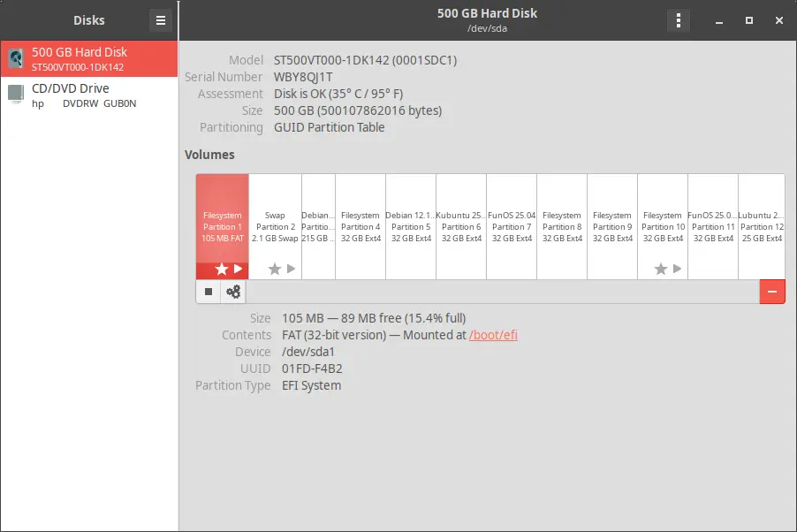
Task: Open the Disks hamburger menu
Action: 161,20
